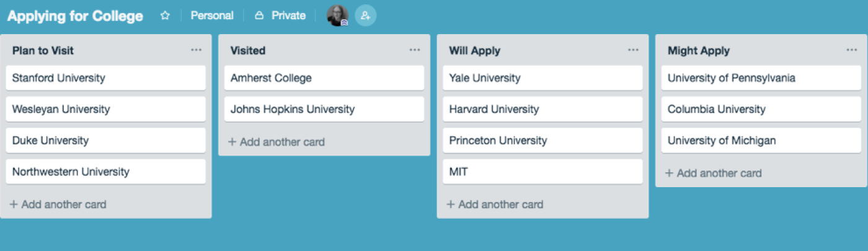This screenshot has width=868, height=251.
Task: Open the Stanford University card
Action: (x=105, y=78)
